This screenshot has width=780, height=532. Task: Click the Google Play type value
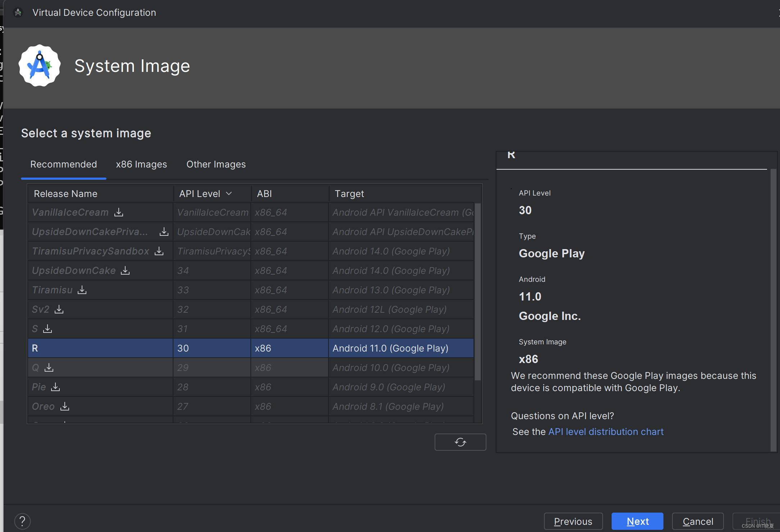pos(552,253)
